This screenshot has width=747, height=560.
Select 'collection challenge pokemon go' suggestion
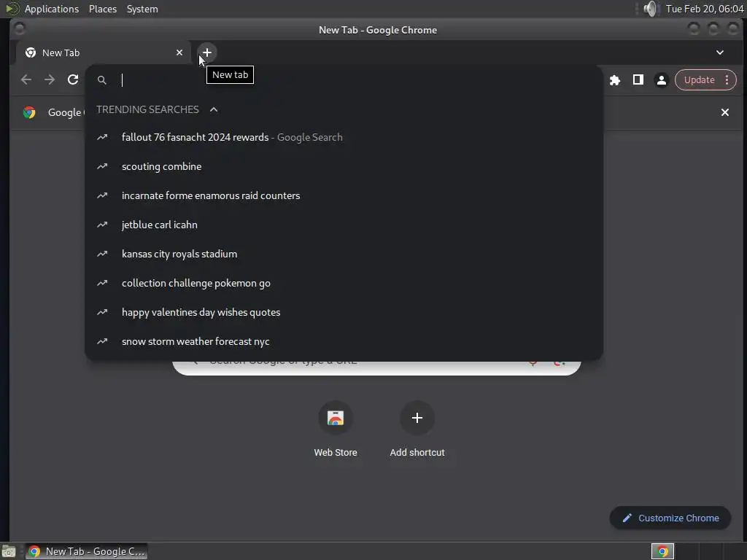click(344, 283)
